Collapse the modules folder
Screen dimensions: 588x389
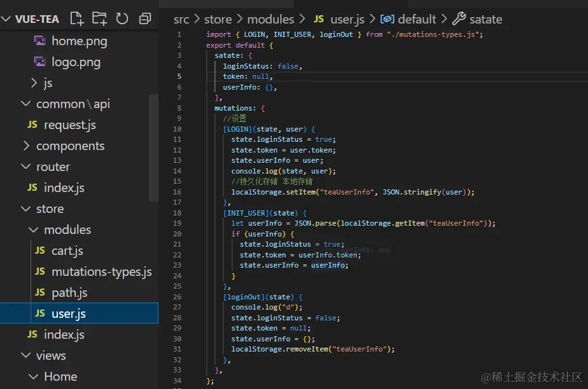(x=33, y=229)
